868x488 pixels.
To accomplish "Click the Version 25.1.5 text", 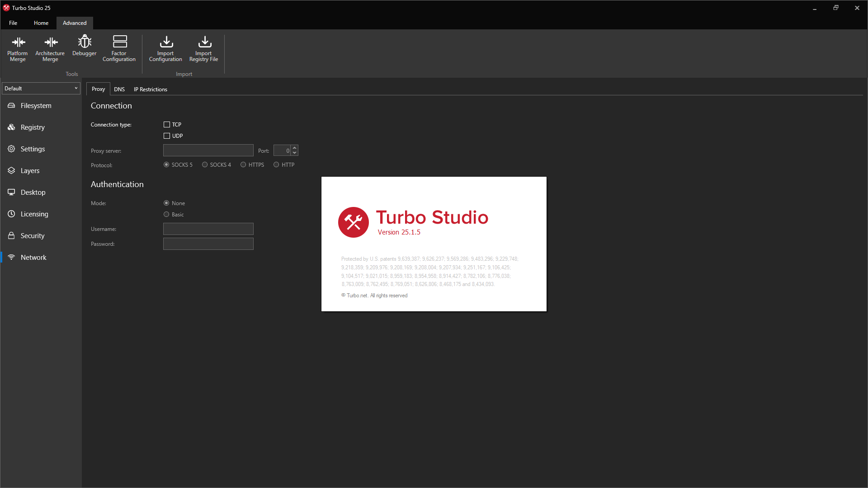I will (399, 232).
